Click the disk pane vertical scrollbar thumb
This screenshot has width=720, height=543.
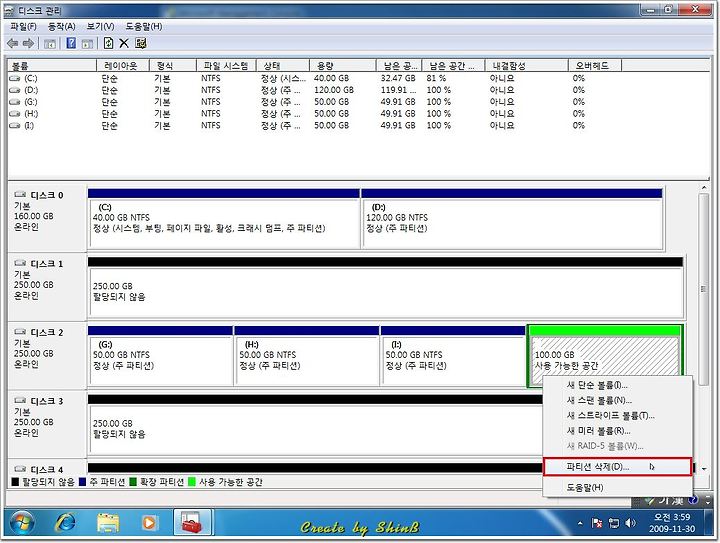(x=703, y=289)
